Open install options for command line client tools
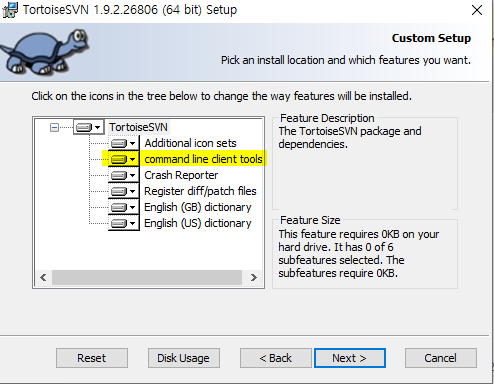The height and width of the screenshot is (384, 494). 124,159
